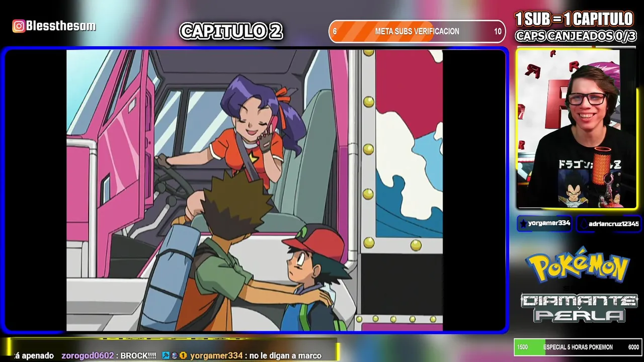The height and width of the screenshot is (362, 644).
Task: Click the Blessthesam username text
Action: click(60, 26)
